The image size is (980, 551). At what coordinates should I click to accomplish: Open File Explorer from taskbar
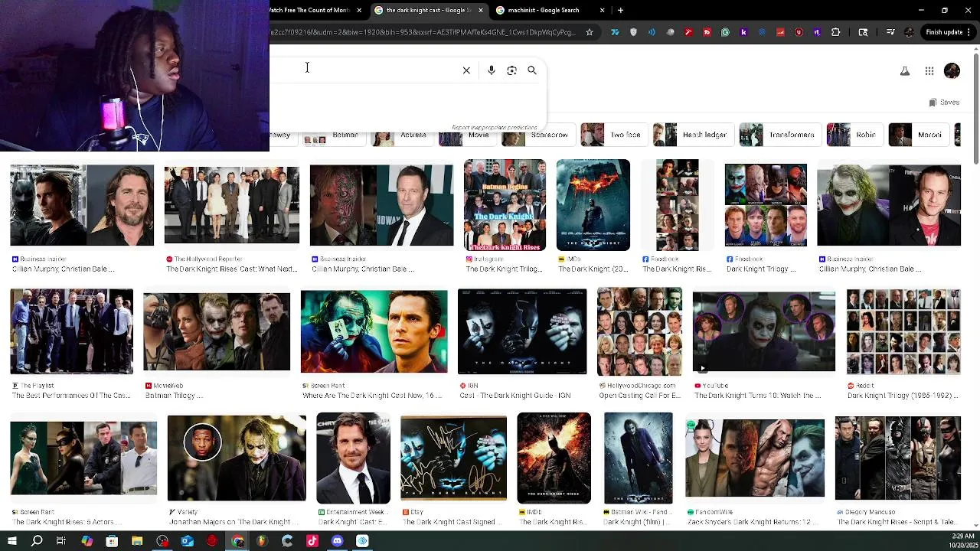(137, 541)
